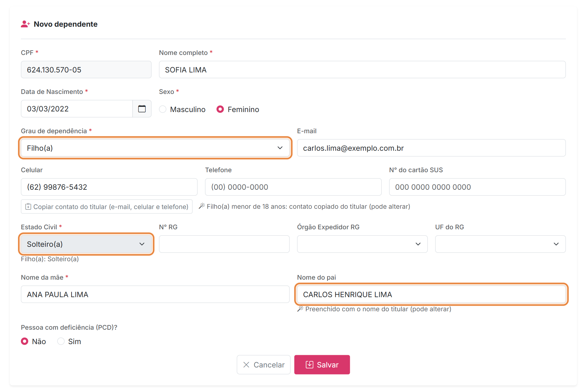
Task: Select Masculino radio option
Action: tap(163, 109)
